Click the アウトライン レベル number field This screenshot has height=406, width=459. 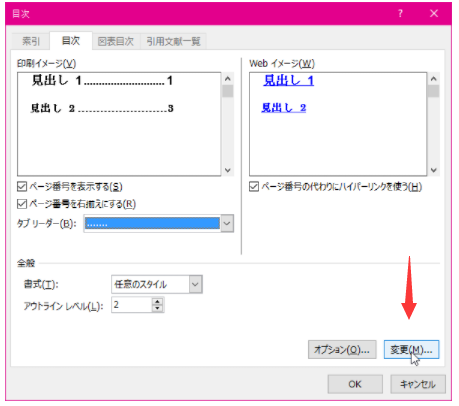point(132,305)
